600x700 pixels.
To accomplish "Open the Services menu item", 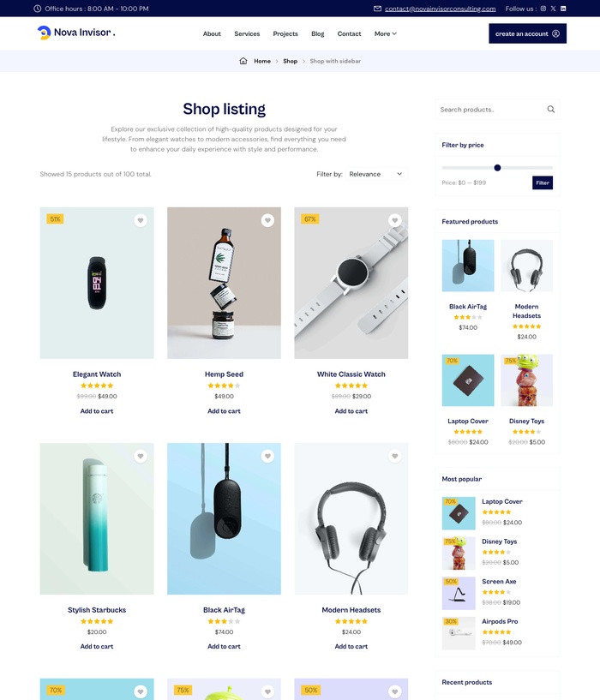I will (x=247, y=33).
